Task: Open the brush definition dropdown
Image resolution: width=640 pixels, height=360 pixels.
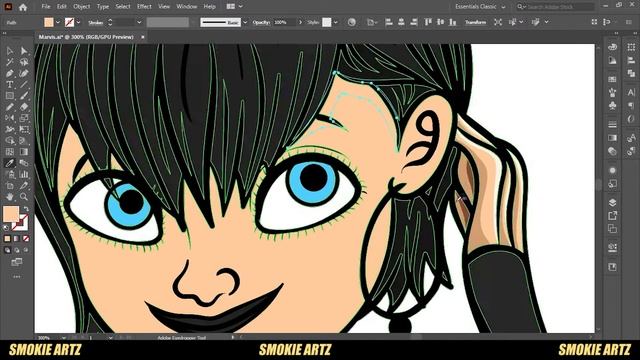Action: (245, 22)
